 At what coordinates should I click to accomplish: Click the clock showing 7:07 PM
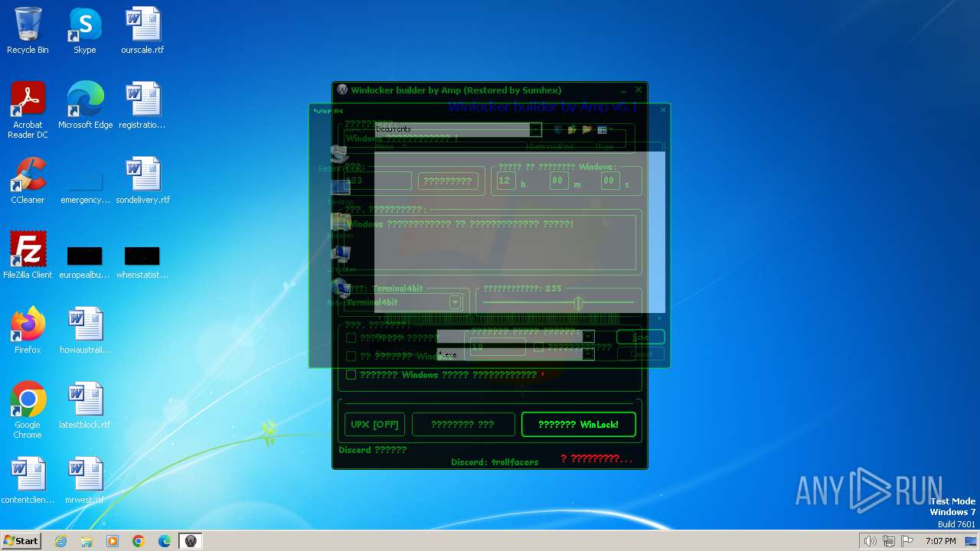[940, 541]
